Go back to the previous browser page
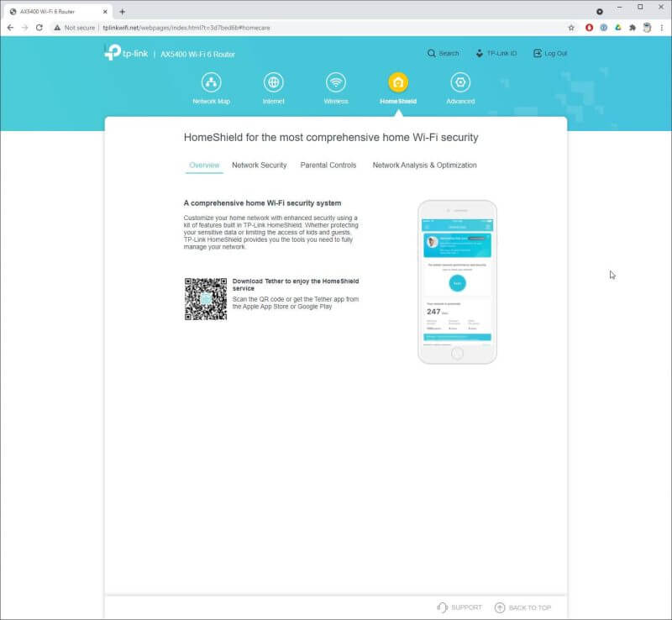The width and height of the screenshot is (672, 620). pos(11,28)
